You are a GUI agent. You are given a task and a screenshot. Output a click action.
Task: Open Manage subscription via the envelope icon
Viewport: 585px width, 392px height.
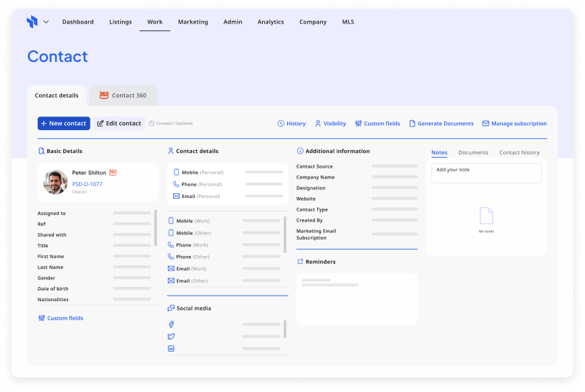click(487, 123)
